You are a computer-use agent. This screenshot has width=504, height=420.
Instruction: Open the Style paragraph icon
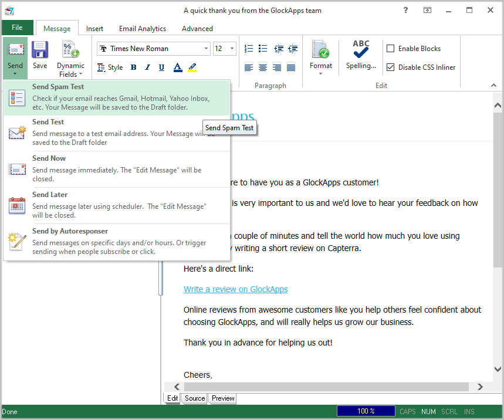(x=102, y=67)
